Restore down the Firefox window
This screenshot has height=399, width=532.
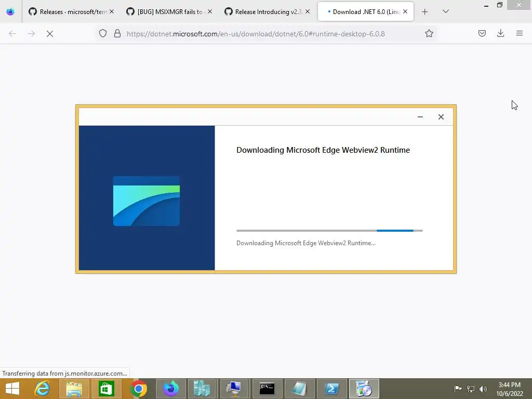pyautogui.click(x=500, y=5)
